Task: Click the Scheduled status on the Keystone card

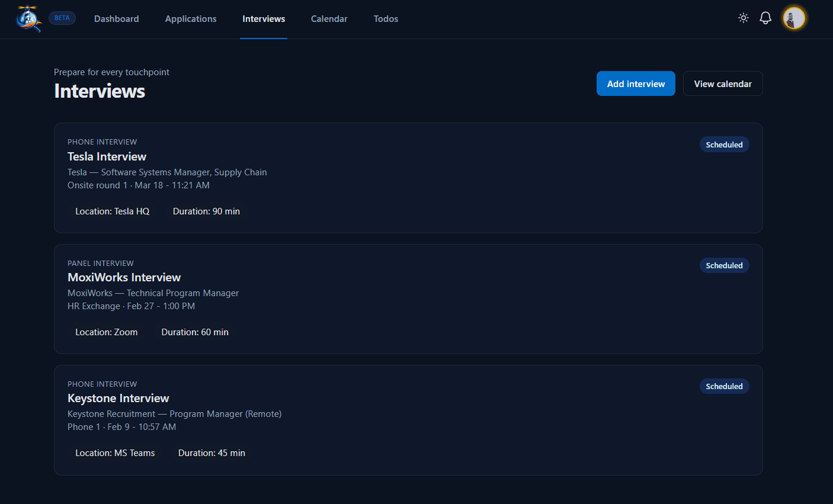Action: click(x=724, y=387)
